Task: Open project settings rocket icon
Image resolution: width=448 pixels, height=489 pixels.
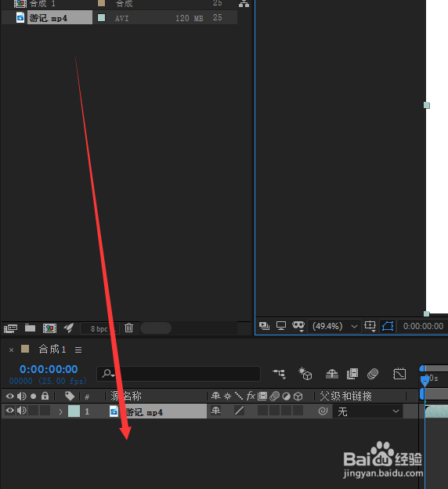Action: (69, 328)
